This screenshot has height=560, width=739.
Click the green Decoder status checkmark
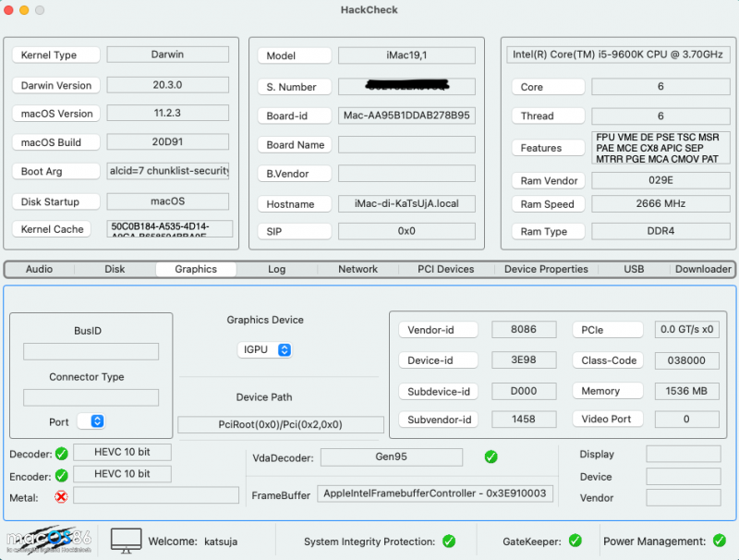point(62,453)
